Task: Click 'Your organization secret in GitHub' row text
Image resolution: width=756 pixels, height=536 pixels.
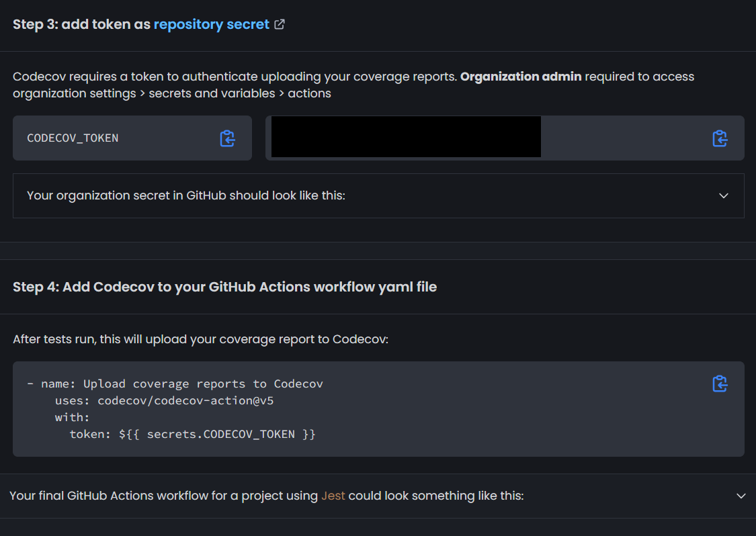Action: pos(185,195)
